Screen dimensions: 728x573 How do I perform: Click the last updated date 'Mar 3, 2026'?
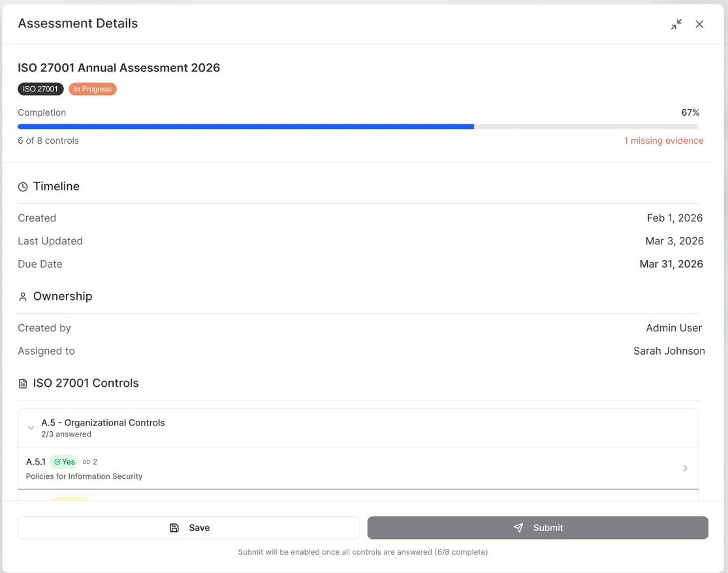point(674,241)
